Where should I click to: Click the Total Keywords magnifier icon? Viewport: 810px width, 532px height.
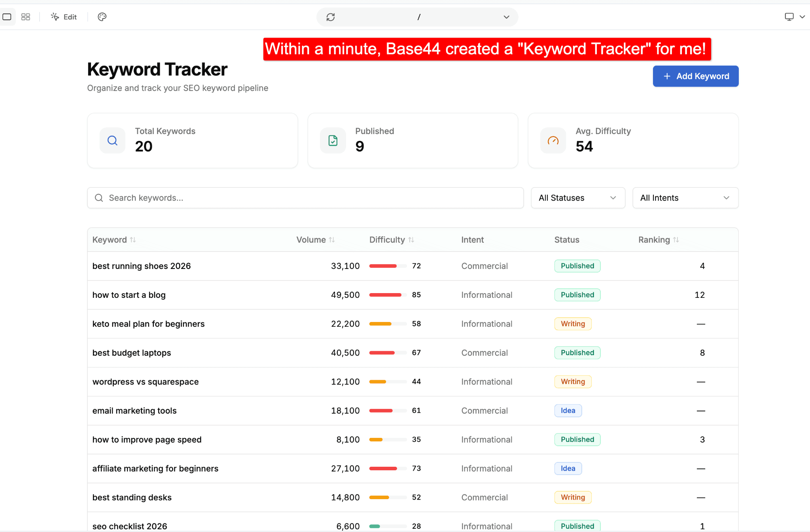click(x=112, y=140)
